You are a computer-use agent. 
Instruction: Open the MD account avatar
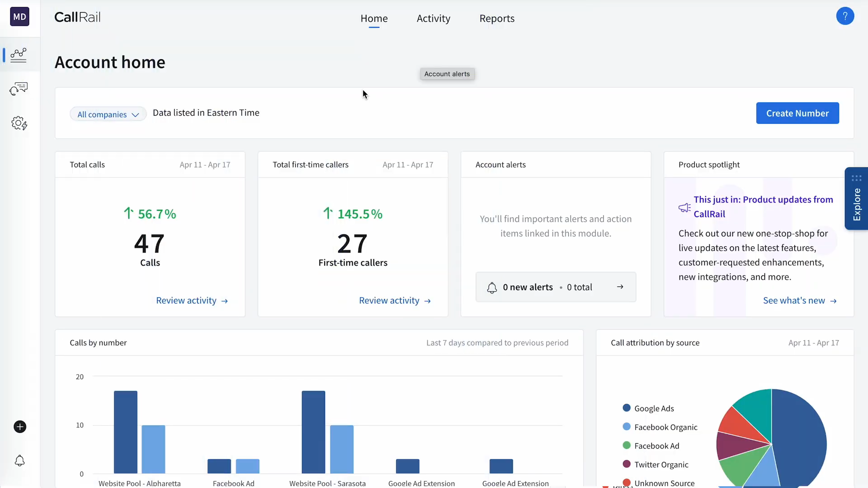pos(19,17)
